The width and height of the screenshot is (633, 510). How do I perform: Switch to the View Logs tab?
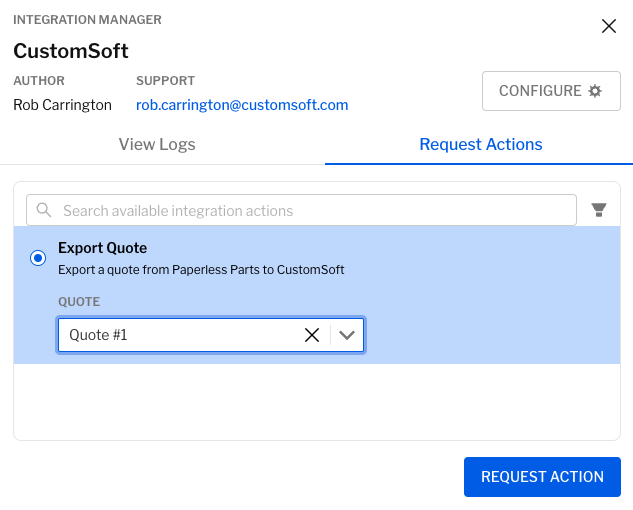(157, 144)
